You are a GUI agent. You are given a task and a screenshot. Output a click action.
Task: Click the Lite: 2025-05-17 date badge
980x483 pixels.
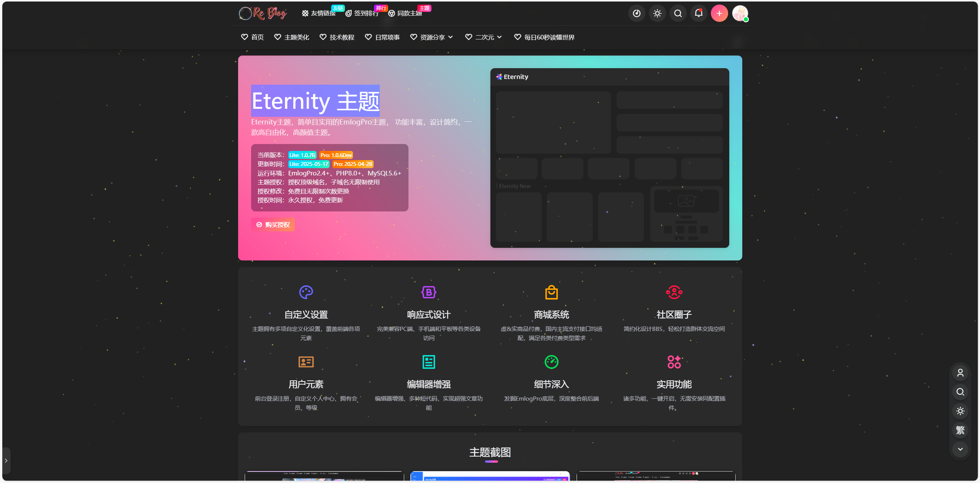coord(309,164)
